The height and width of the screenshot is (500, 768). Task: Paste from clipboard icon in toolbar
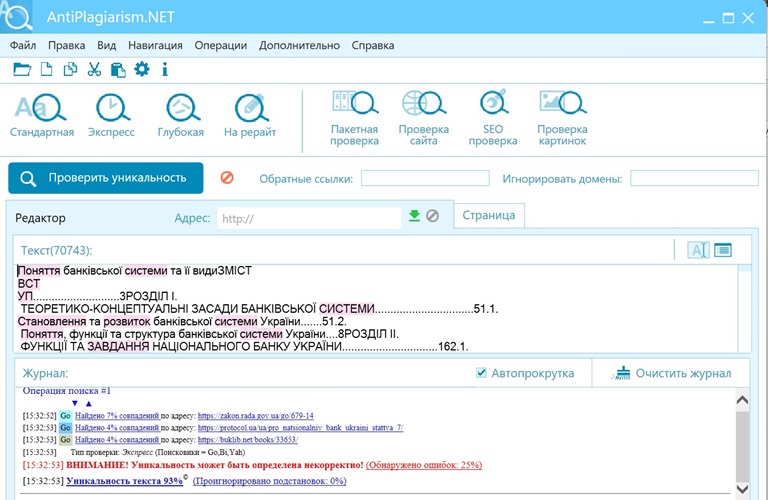point(118,70)
